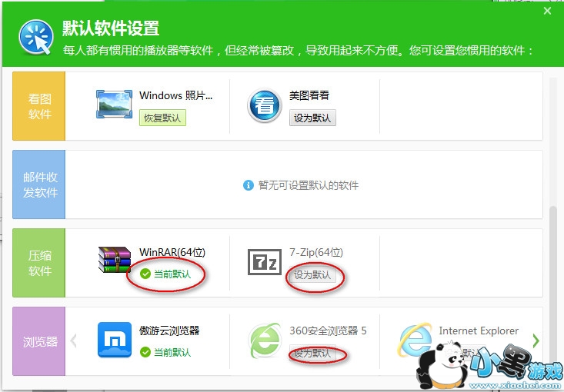Click the WinRAR book stack icon

pos(115,260)
